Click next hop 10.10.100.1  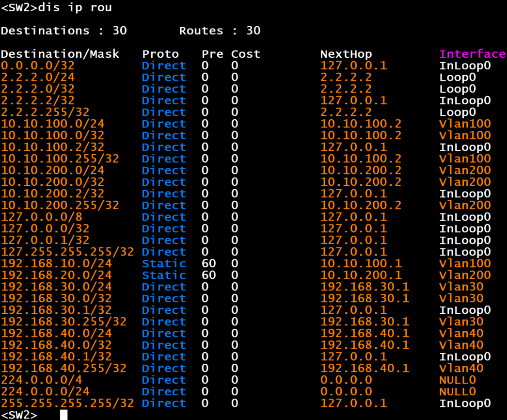(361, 263)
